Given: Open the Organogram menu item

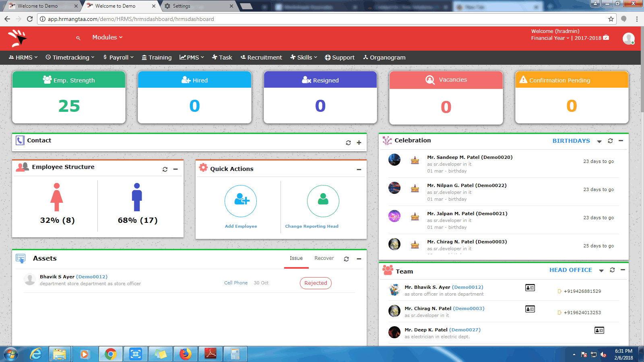Looking at the screenshot, I should pyautogui.click(x=384, y=58).
